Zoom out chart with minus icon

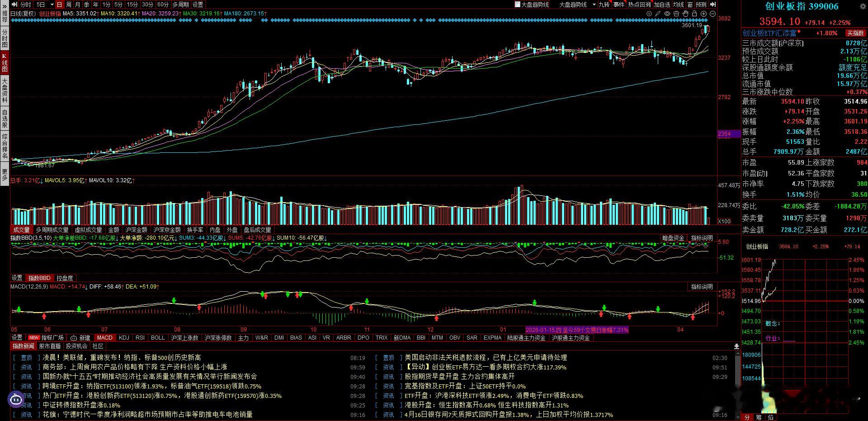coord(712,14)
